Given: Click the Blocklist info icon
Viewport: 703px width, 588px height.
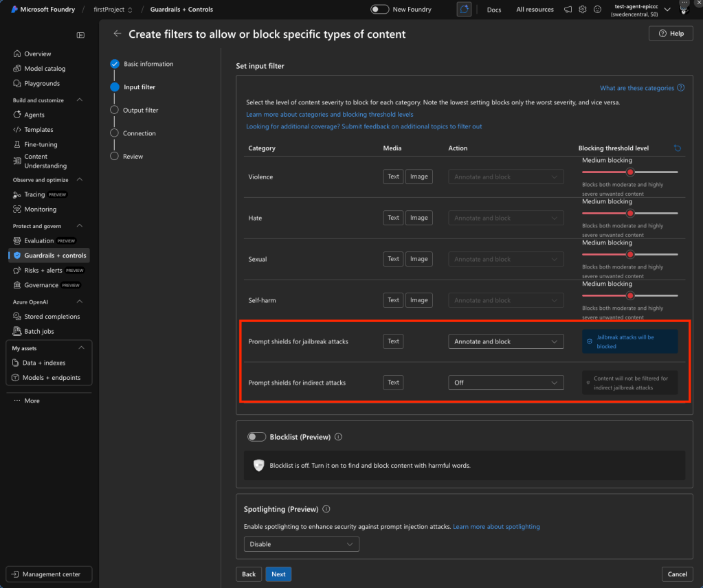Looking at the screenshot, I should [338, 437].
